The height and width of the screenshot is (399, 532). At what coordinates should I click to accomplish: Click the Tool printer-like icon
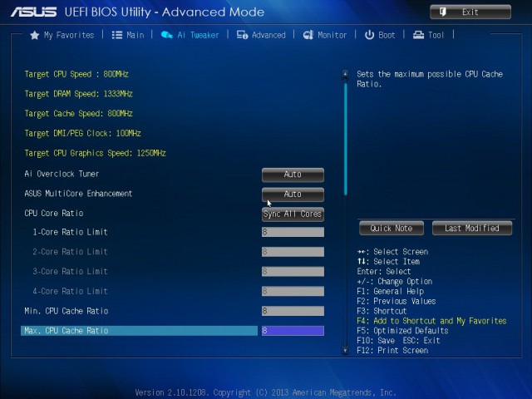[418, 35]
